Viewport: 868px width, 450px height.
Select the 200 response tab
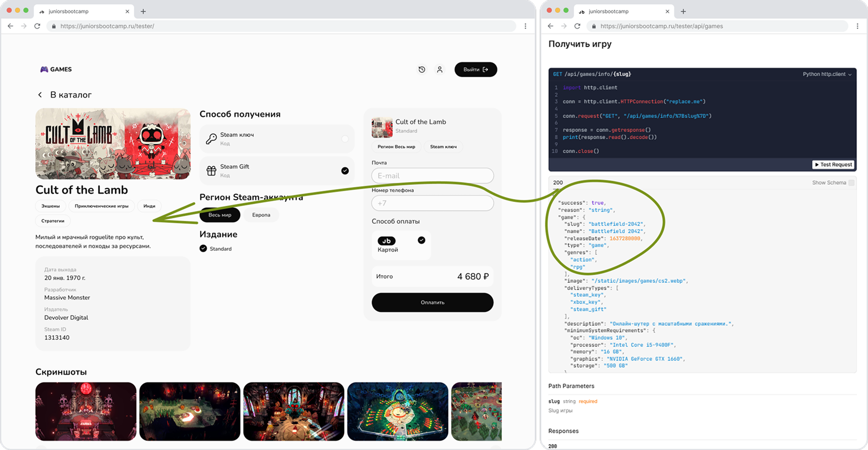click(558, 183)
